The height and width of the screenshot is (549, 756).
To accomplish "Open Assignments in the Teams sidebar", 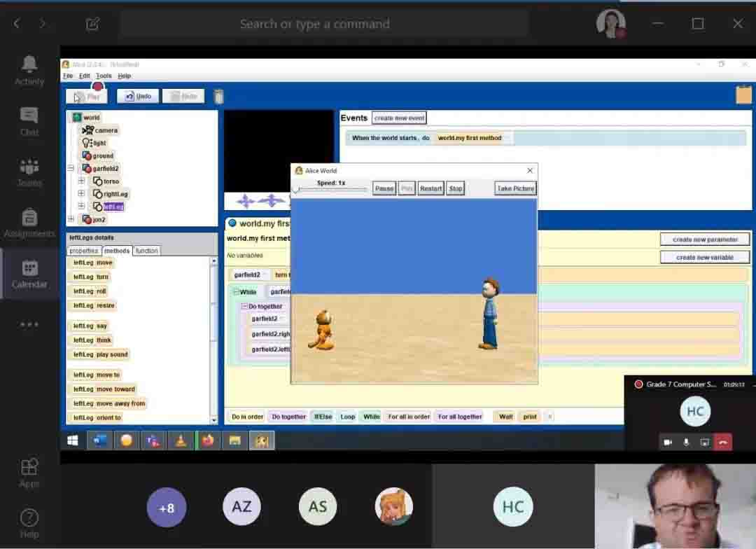I will pos(29,223).
